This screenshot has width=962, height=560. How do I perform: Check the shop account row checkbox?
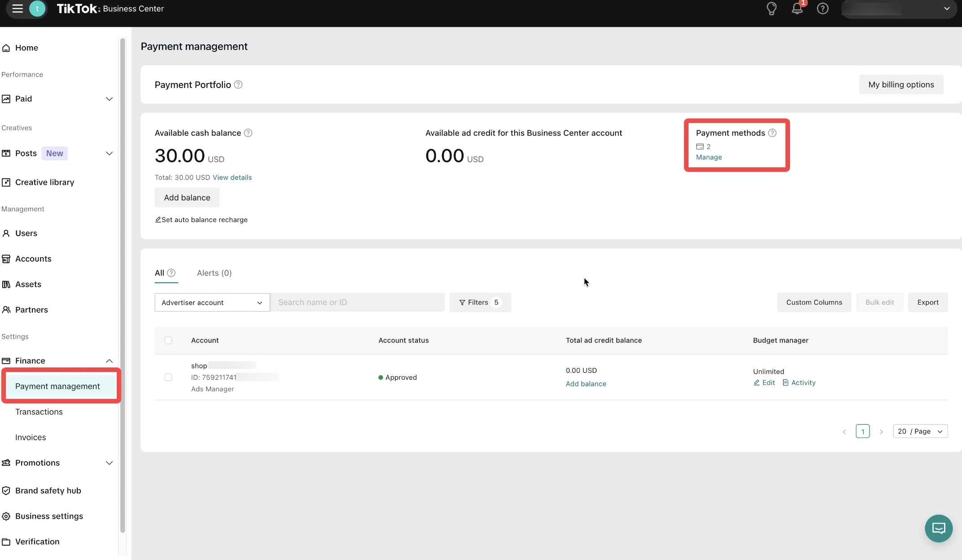[168, 377]
